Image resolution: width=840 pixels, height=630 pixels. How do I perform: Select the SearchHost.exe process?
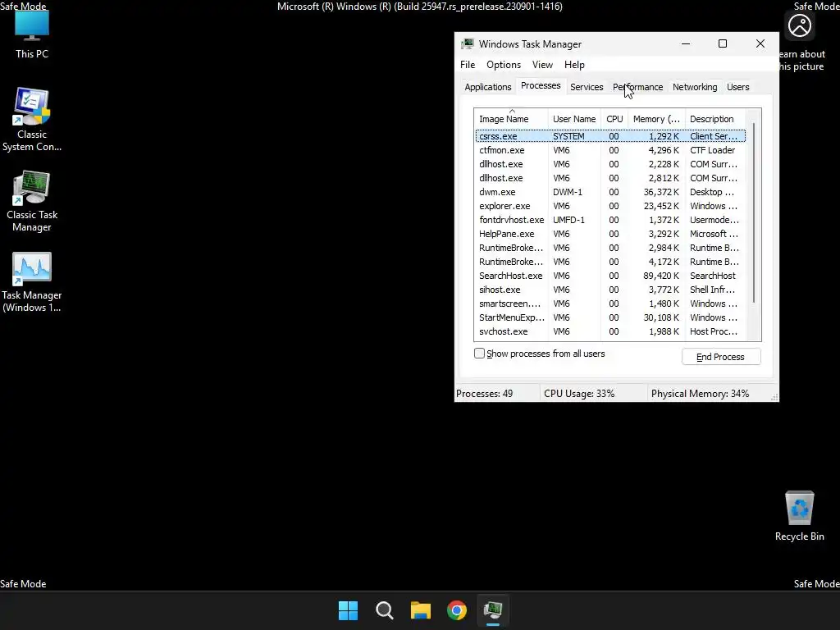point(610,276)
